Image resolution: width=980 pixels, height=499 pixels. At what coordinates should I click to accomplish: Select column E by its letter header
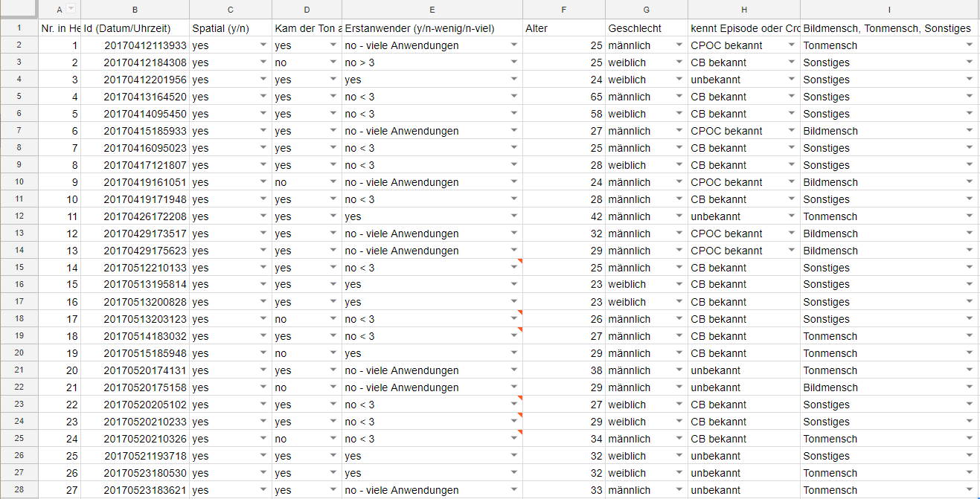[432, 9]
